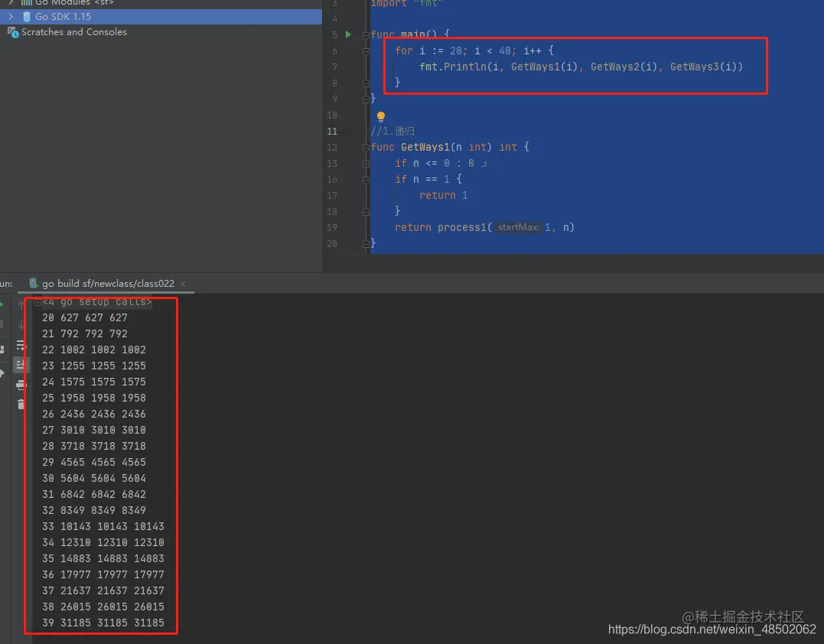Click 'GetWays1(i)' in the Println call
The width and height of the screenshot is (824, 644).
[544, 67]
